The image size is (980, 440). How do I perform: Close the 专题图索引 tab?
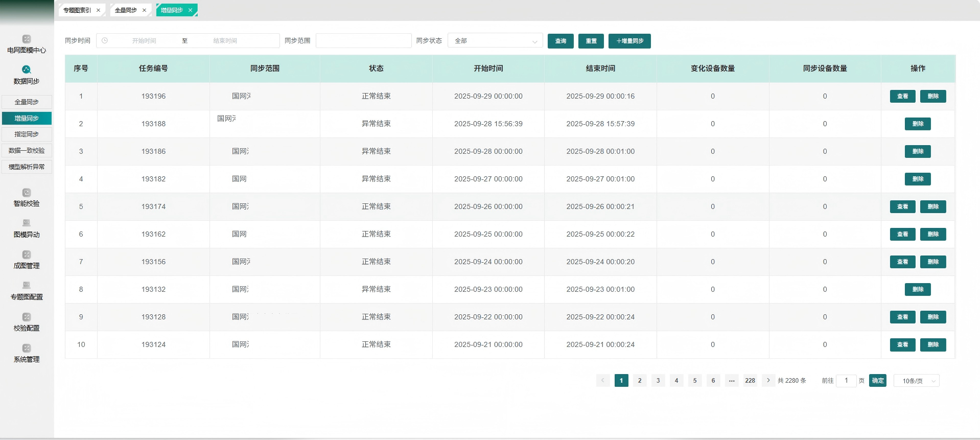click(98, 10)
